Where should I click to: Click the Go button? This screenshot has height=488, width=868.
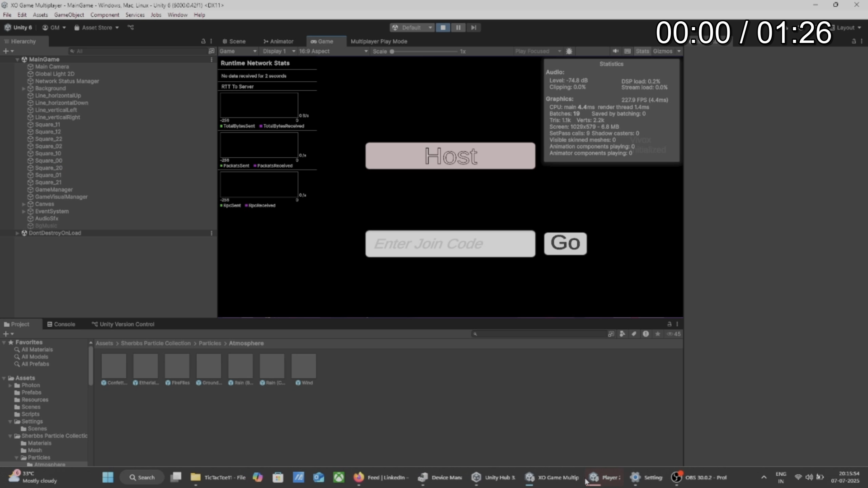[x=565, y=244]
